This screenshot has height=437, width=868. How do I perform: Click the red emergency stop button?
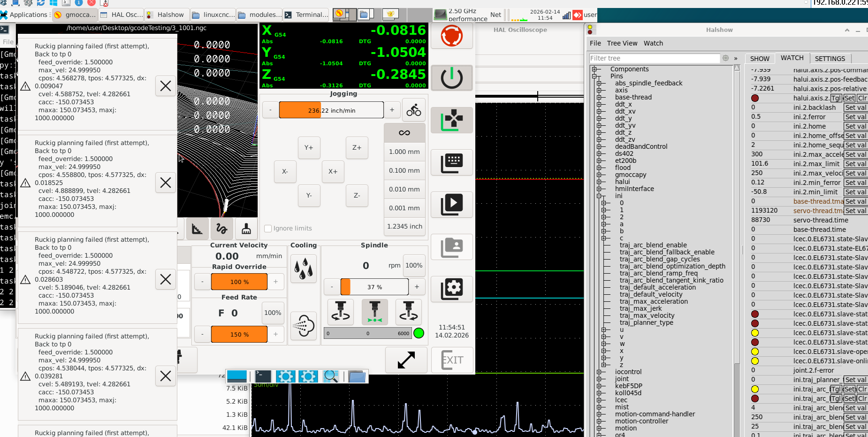point(451,36)
